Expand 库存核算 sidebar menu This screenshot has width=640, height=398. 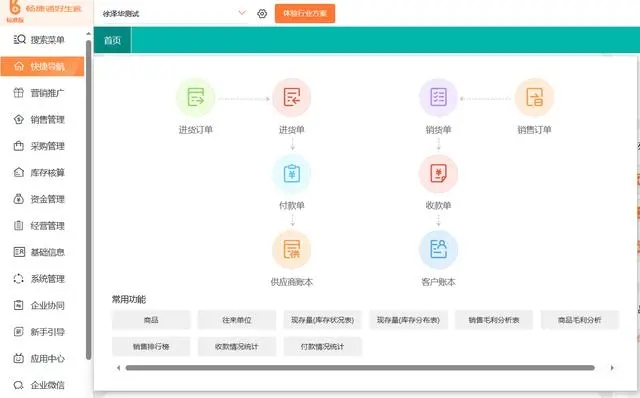[x=42, y=173]
